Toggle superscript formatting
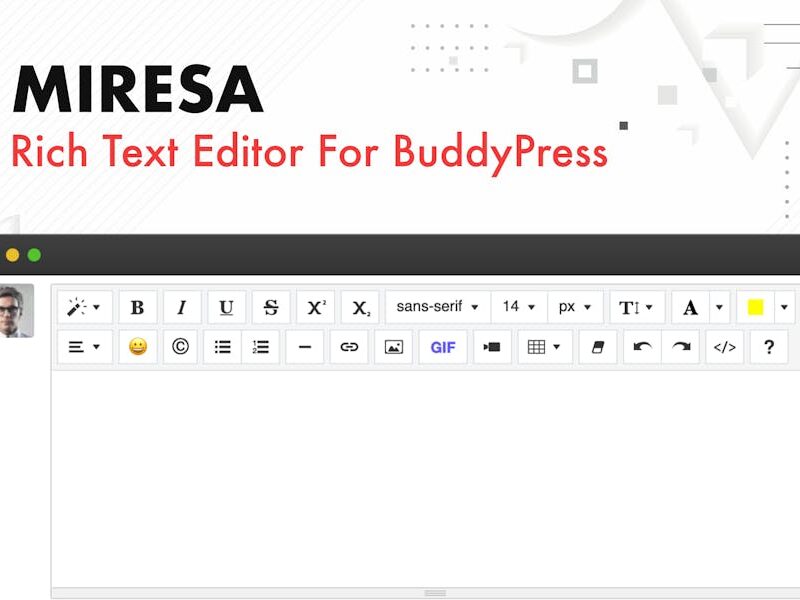The width and height of the screenshot is (800, 600). pyautogui.click(x=315, y=307)
